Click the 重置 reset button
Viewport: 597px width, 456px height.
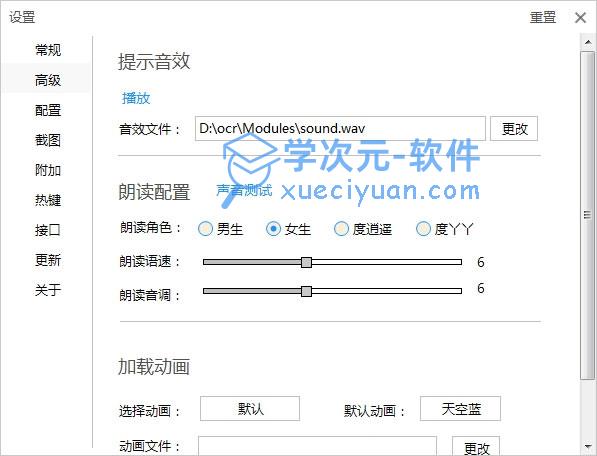click(543, 18)
